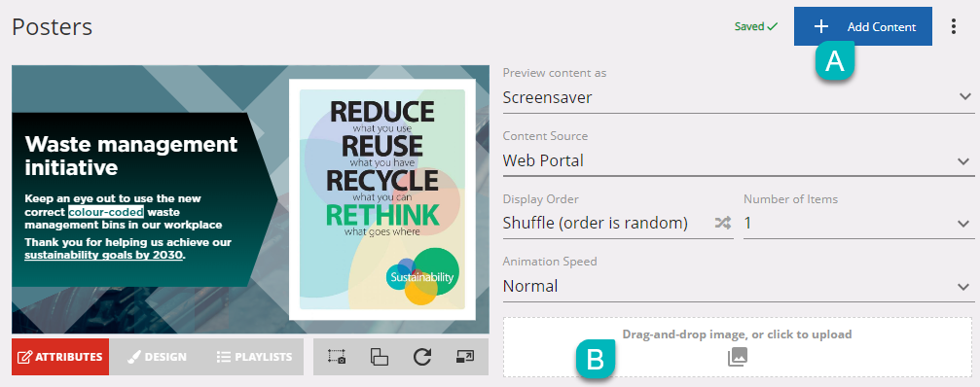
Task: Click the highlighted 'colour-coded' text
Action: (x=106, y=212)
